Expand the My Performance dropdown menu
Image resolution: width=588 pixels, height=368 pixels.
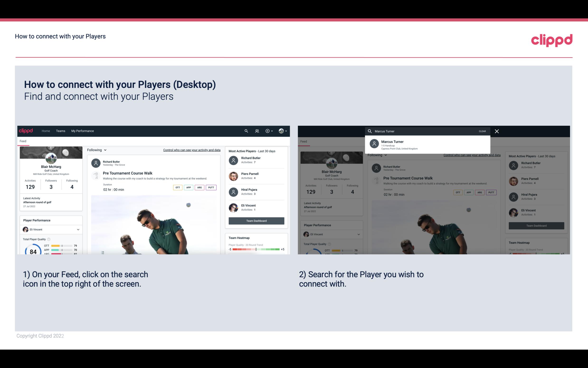coord(82,131)
